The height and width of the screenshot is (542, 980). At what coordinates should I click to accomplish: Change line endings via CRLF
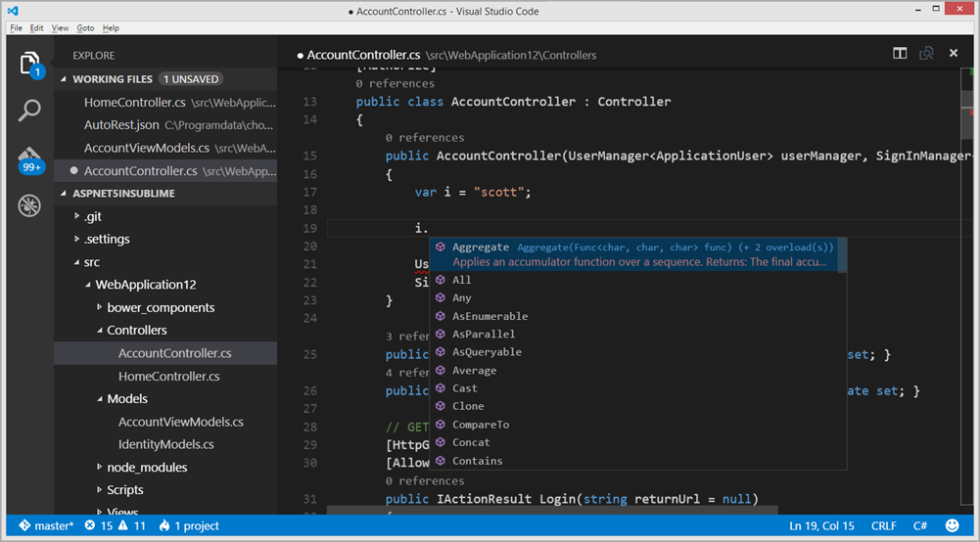(884, 525)
